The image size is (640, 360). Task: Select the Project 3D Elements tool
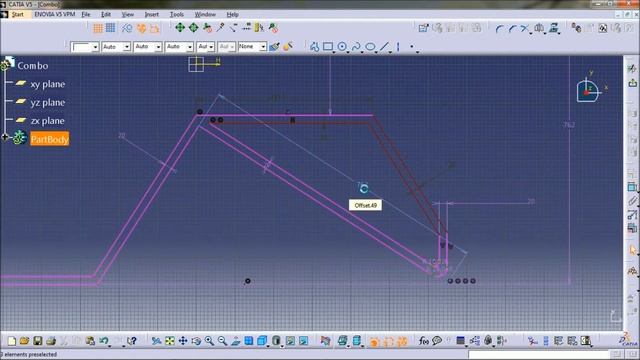553,28
